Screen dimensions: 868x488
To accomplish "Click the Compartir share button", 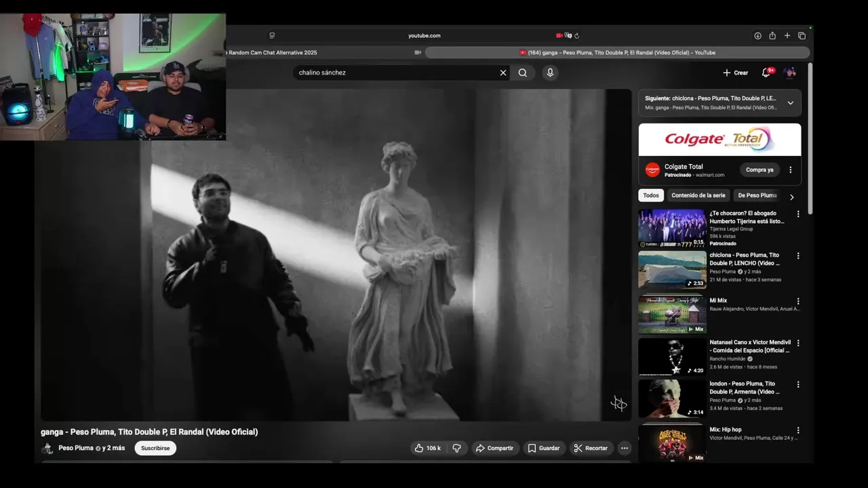I will [x=494, y=448].
